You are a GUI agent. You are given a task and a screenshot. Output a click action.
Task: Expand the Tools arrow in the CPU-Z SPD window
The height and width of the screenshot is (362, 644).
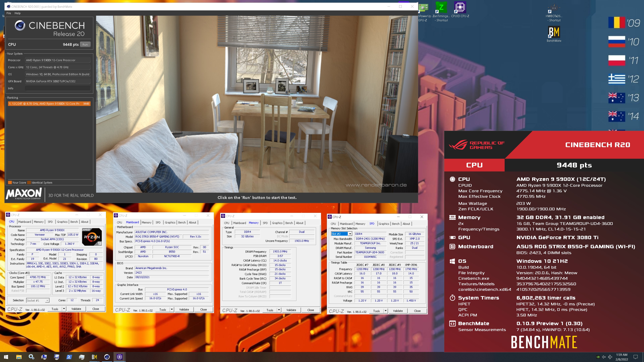pyautogui.click(x=386, y=311)
